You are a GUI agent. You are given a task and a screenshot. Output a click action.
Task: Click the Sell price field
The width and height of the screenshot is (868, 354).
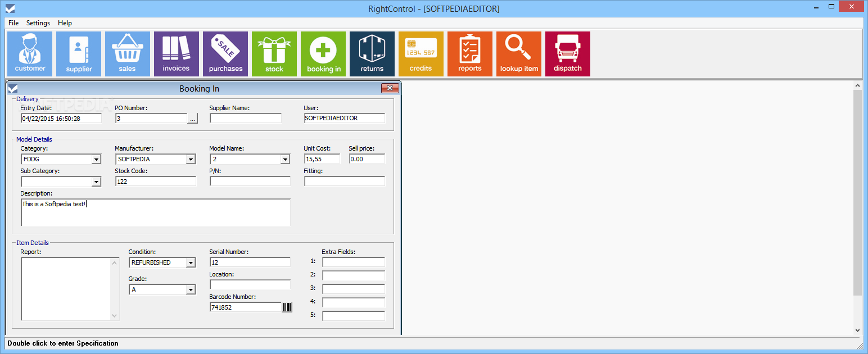tap(367, 159)
